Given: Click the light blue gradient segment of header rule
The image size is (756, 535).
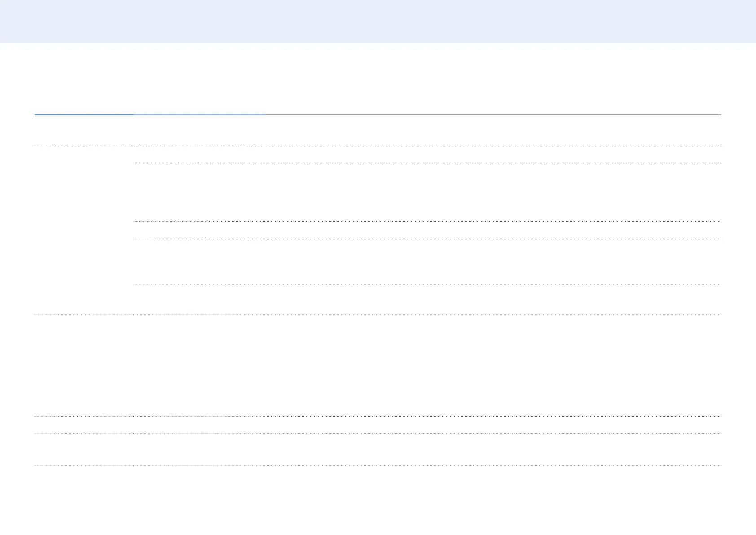Looking at the screenshot, I should tap(199, 115).
